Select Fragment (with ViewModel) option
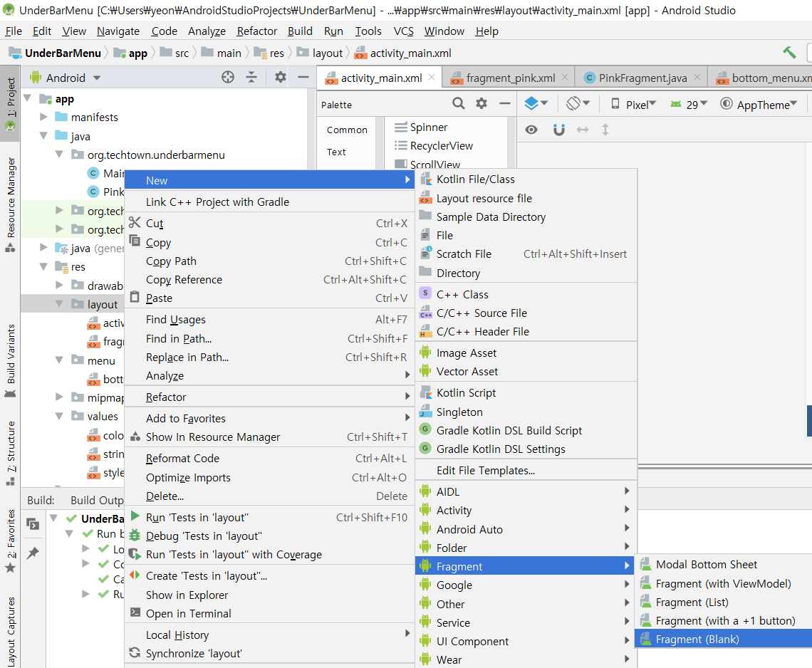The width and height of the screenshot is (812, 668). click(x=724, y=583)
